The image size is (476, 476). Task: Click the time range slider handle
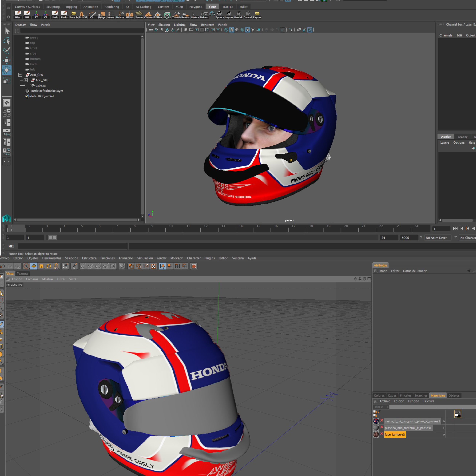coord(52,237)
